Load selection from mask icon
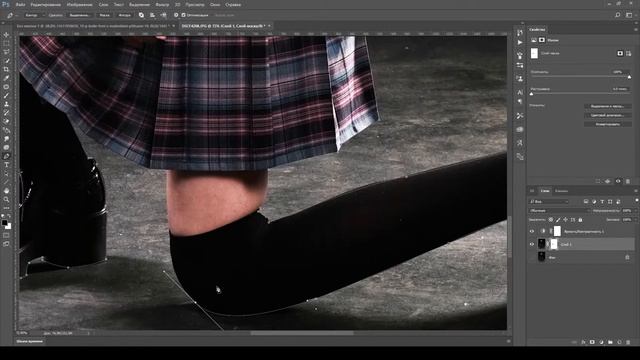Screen dimensions: 640x360 [x=598, y=181]
